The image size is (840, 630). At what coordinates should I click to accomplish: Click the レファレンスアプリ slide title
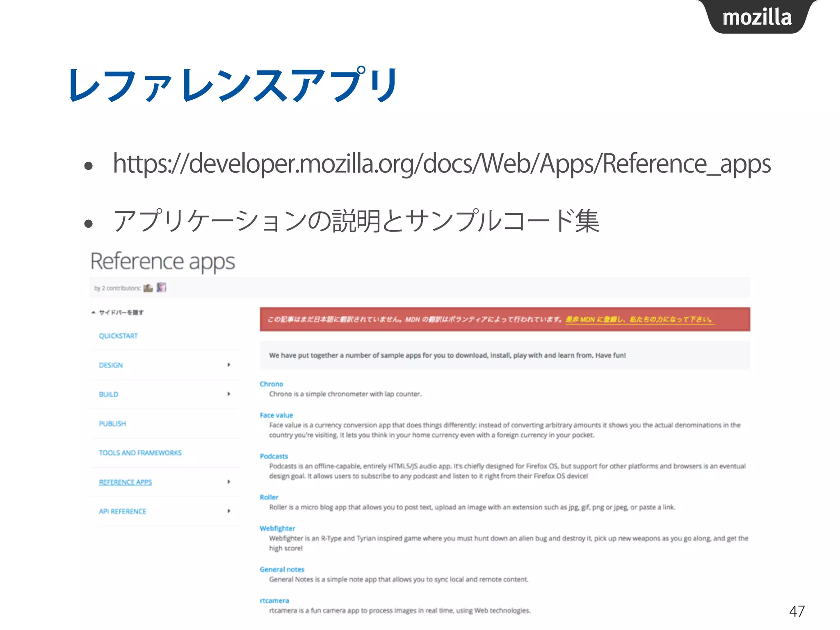(x=233, y=84)
